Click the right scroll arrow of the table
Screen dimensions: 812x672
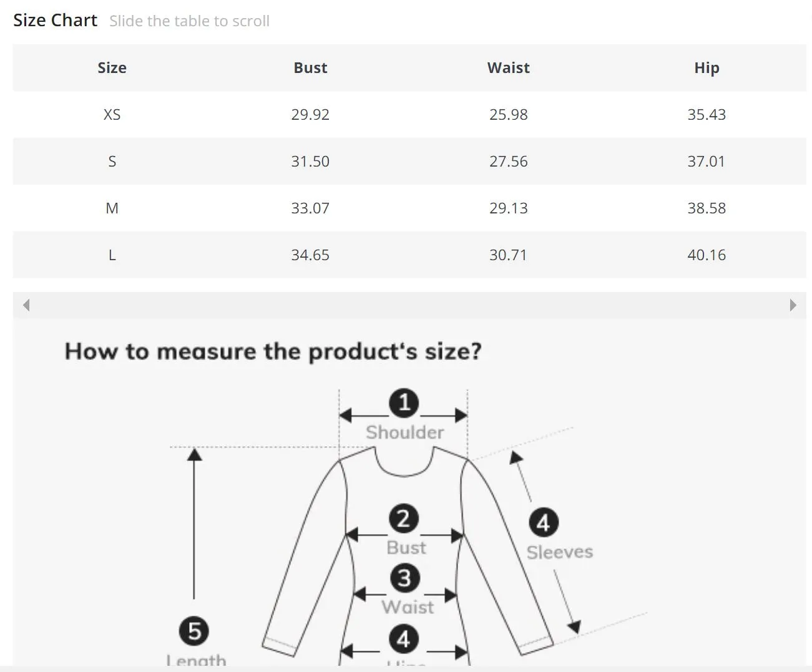(x=793, y=305)
